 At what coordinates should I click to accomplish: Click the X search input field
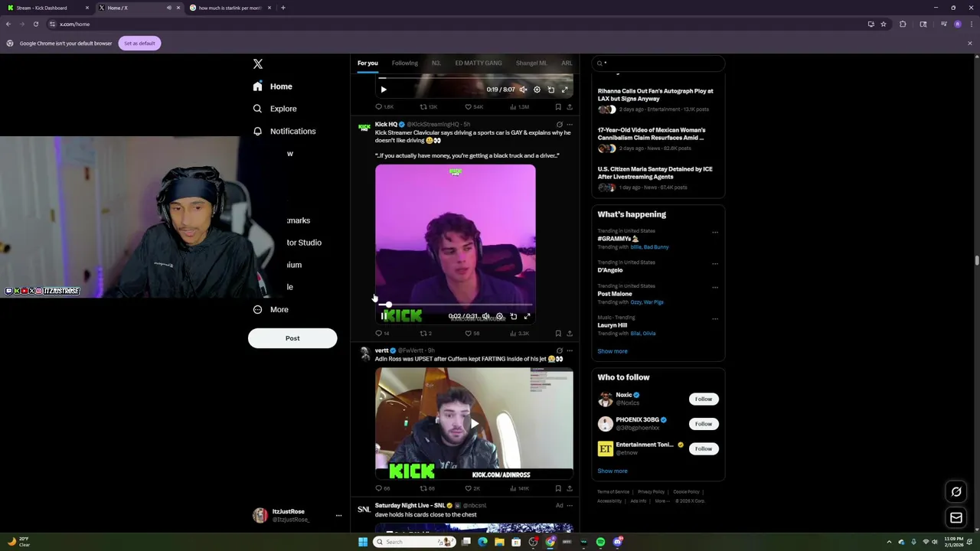[x=658, y=63]
